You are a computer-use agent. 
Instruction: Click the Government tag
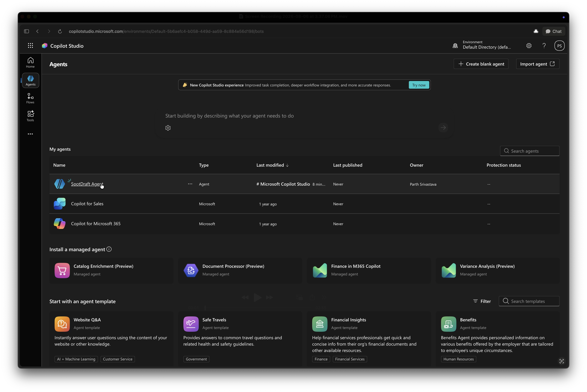tap(196, 359)
